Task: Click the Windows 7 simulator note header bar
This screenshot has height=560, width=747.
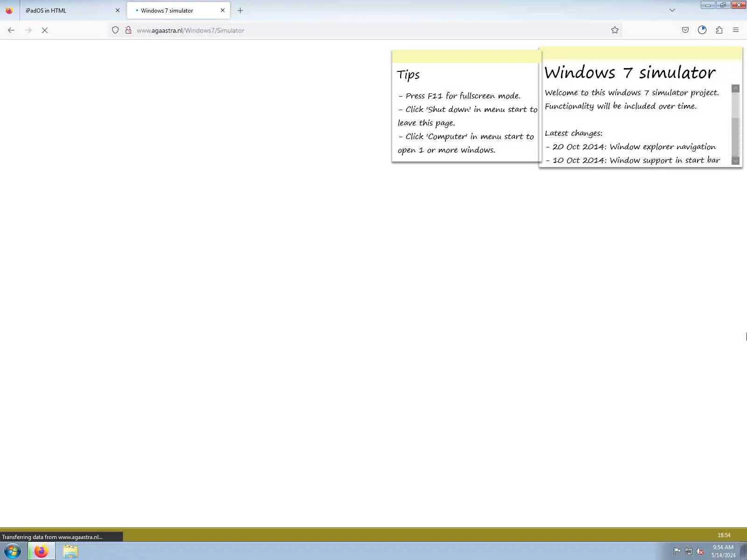Action: [641, 53]
